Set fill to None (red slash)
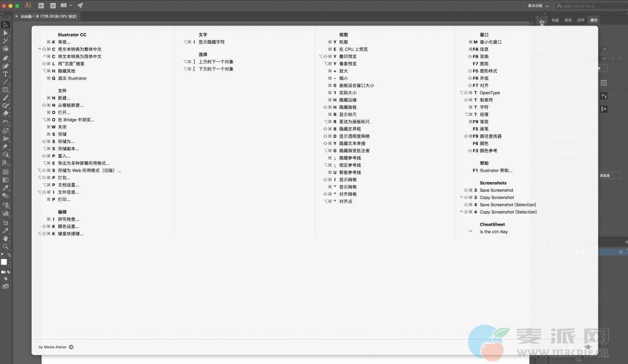This screenshot has width=628, height=364. (8, 272)
